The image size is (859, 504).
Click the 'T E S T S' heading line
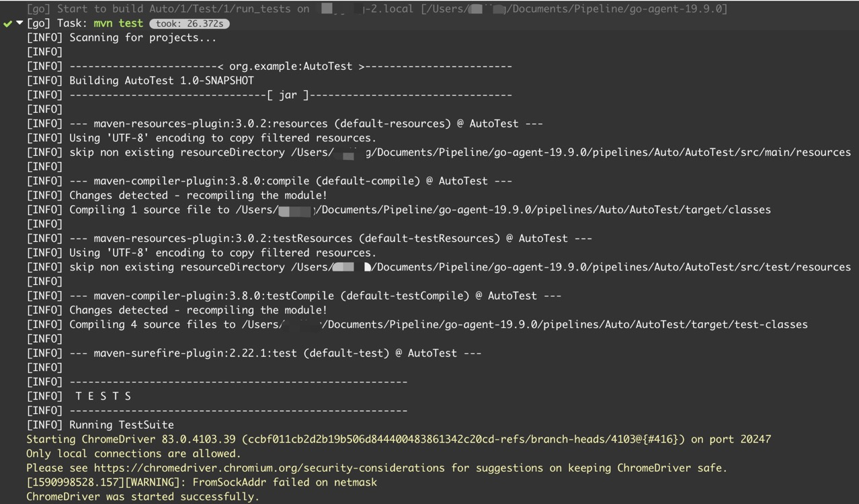pyautogui.click(x=103, y=396)
